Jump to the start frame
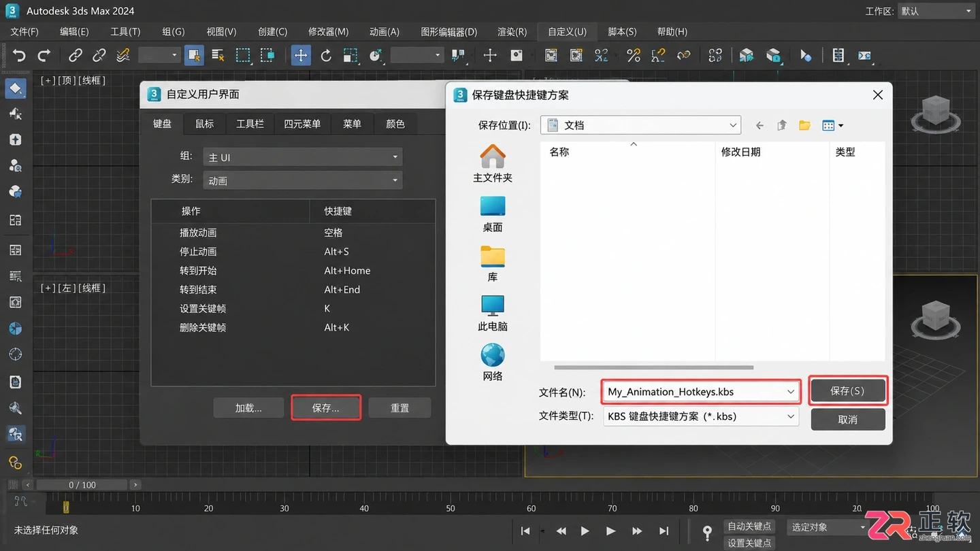 [525, 531]
